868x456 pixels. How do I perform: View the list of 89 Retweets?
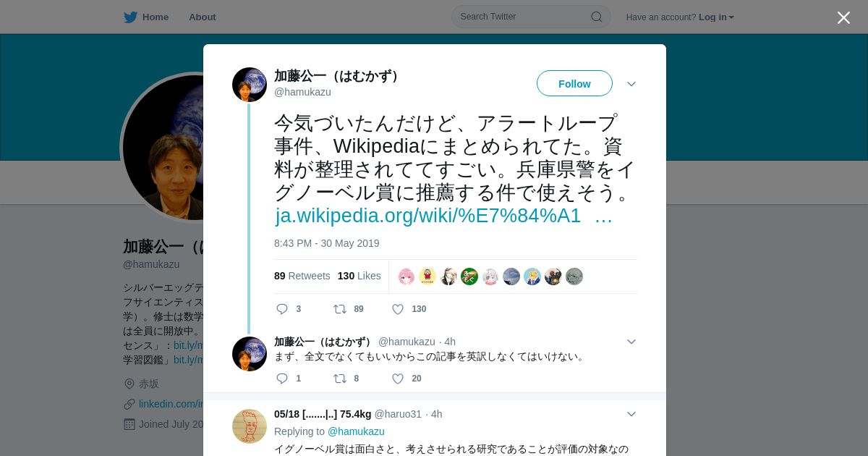coord(302,276)
